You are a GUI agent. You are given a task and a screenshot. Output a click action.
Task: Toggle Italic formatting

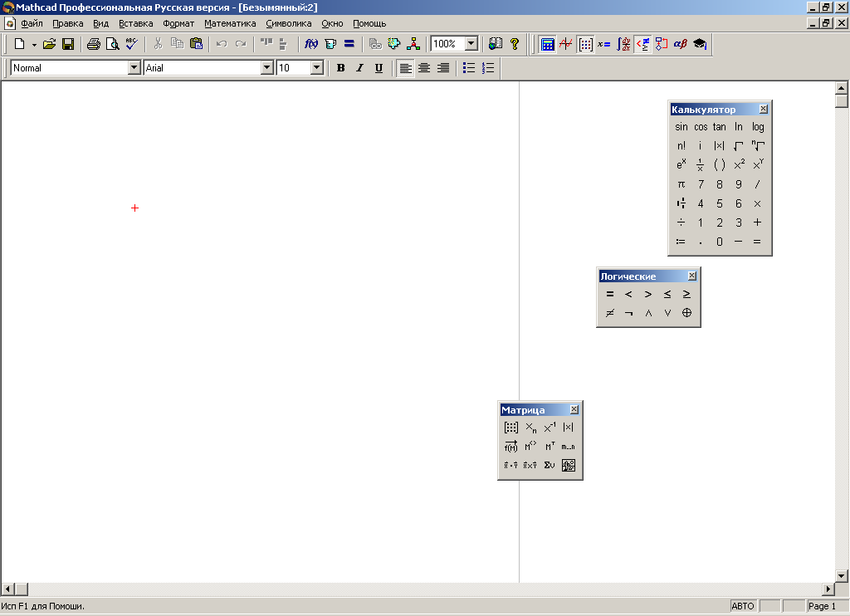359,68
